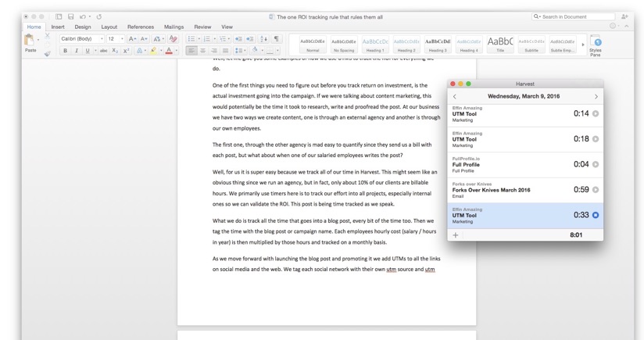Apply the No Spacing style
Viewport: 644px width, 340px height.
pos(344,45)
